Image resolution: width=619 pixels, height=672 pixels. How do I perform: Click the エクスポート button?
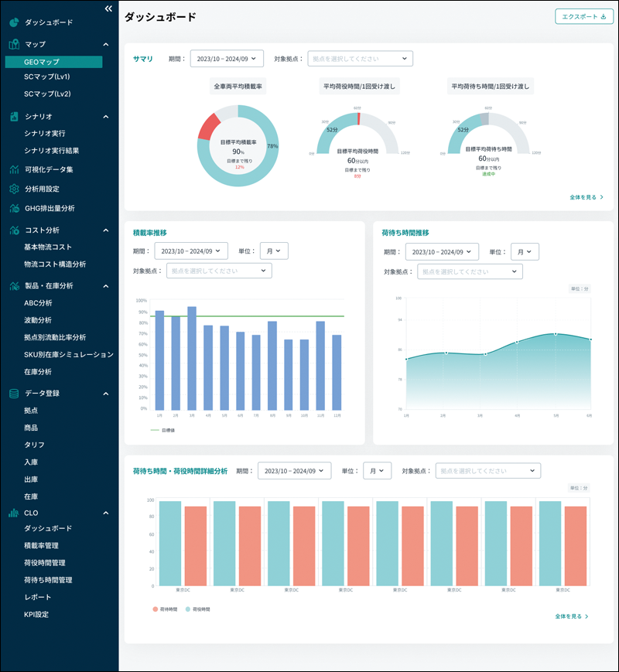(584, 17)
